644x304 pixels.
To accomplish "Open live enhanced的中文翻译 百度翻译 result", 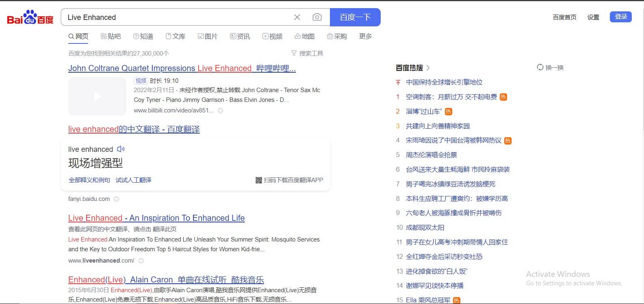I will coord(134,129).
